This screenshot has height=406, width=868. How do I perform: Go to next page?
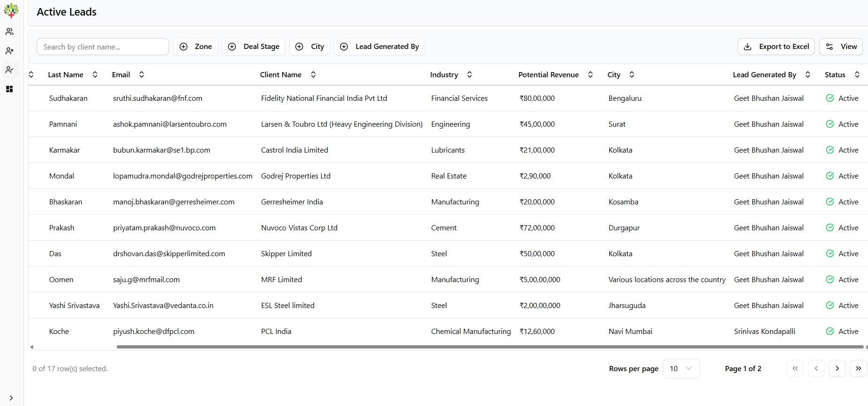pos(837,368)
